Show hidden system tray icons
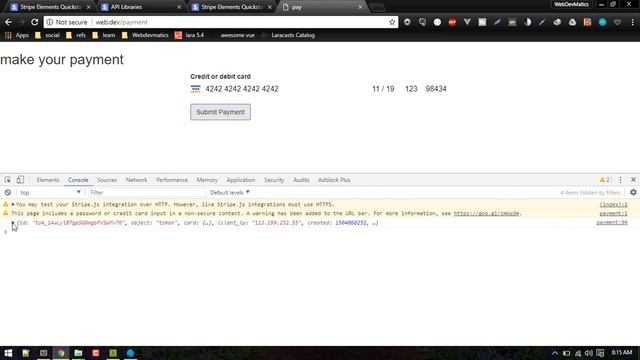 555,353
